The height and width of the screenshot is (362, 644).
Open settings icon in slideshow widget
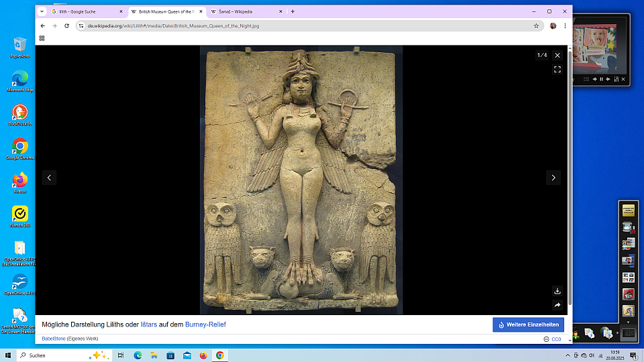click(616, 79)
